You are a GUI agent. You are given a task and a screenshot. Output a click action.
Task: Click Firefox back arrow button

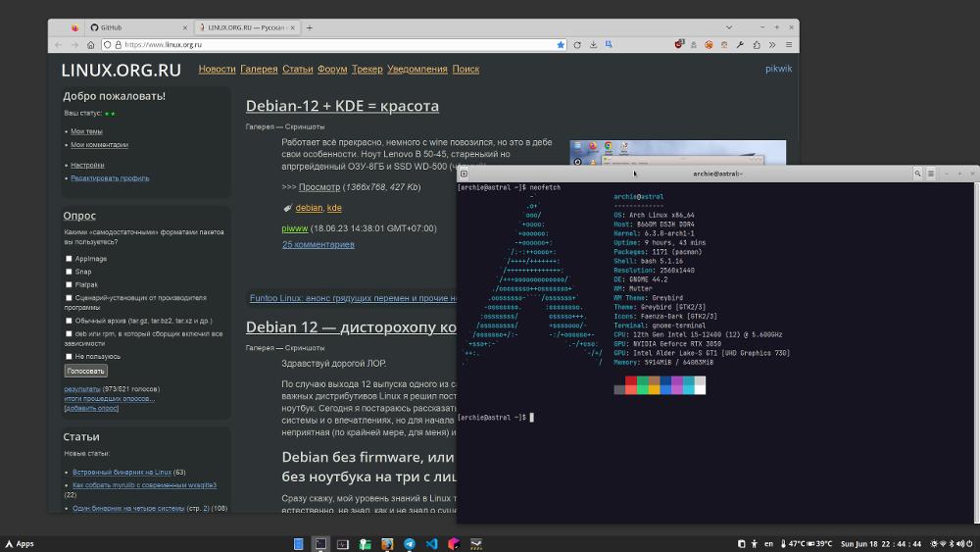58,45
